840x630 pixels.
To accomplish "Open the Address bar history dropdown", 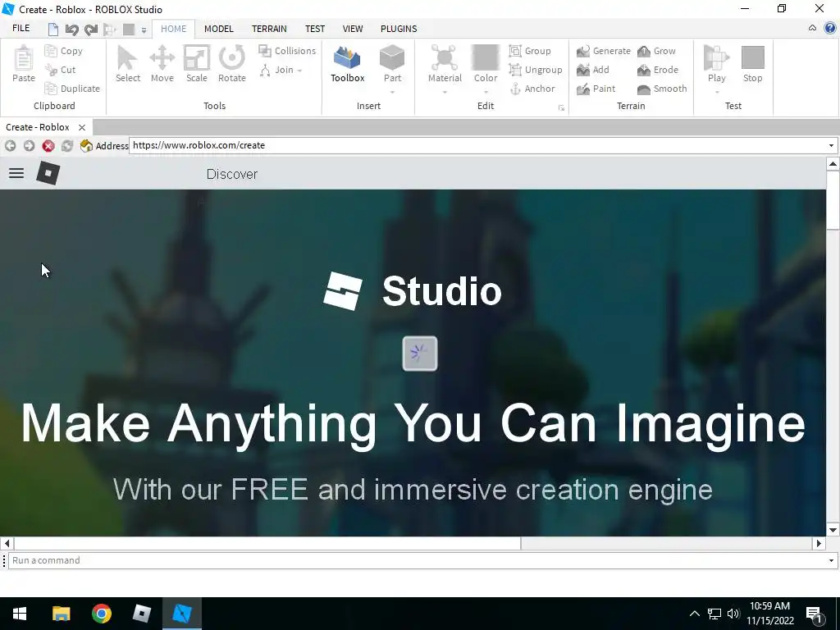I will click(x=831, y=145).
